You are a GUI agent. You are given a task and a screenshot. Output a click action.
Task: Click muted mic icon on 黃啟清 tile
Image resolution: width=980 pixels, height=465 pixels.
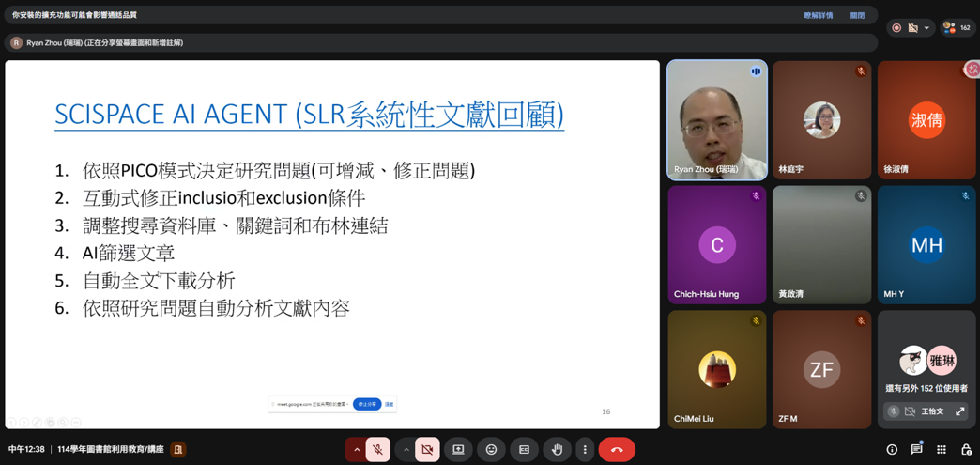[x=861, y=196]
